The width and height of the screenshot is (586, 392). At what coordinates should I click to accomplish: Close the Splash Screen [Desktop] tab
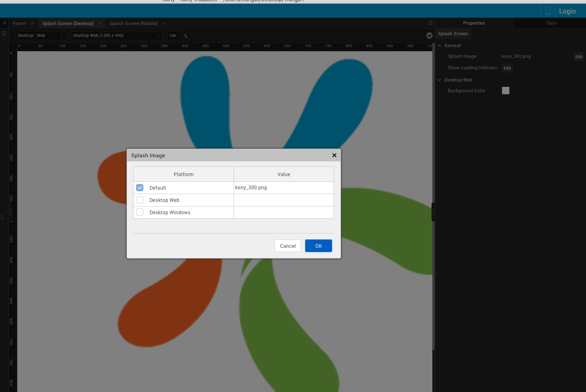[x=100, y=23]
